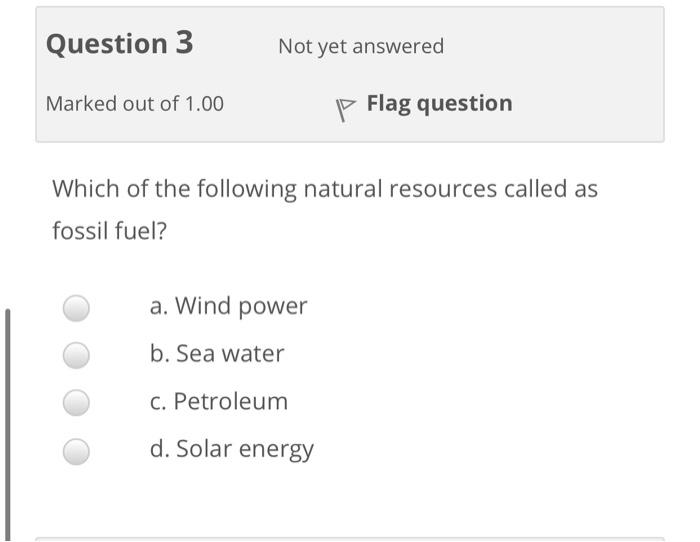
Task: Choose the Solar energy radio button
Action: pos(77,450)
